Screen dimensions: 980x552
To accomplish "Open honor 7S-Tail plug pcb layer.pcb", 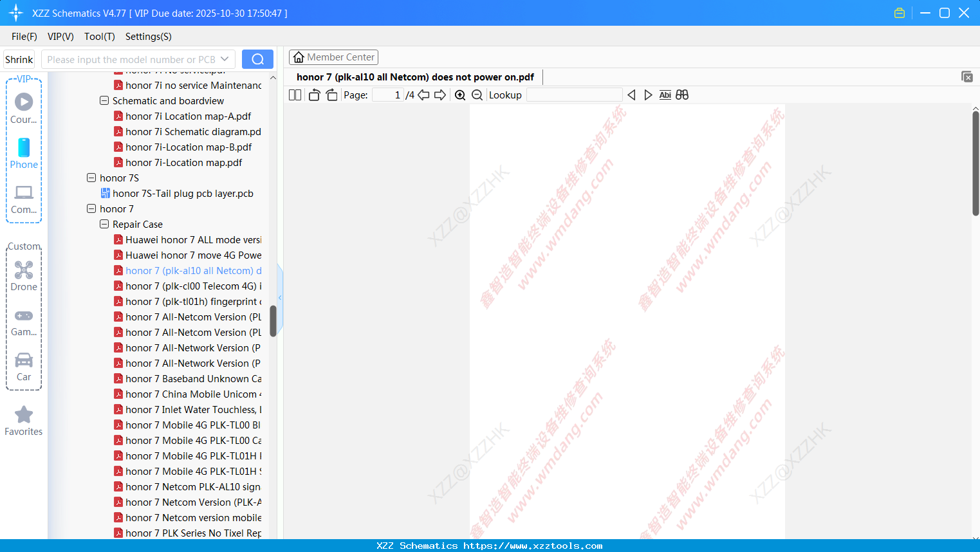I will click(183, 194).
